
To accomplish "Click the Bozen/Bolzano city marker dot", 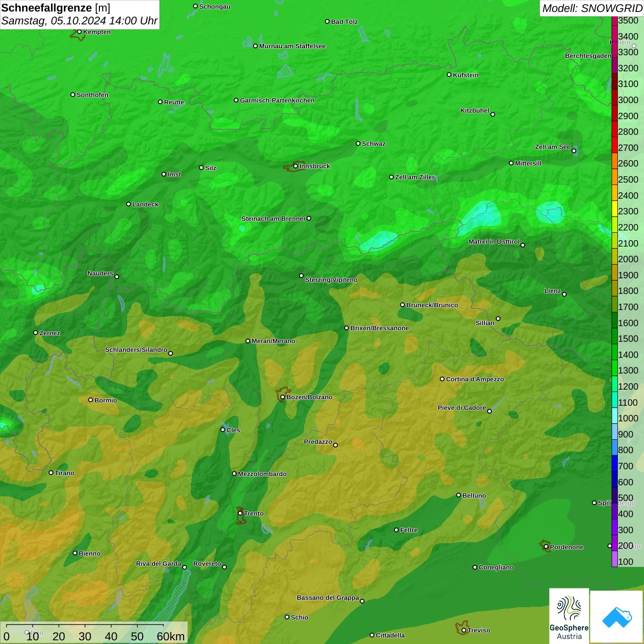I will pyautogui.click(x=282, y=397).
